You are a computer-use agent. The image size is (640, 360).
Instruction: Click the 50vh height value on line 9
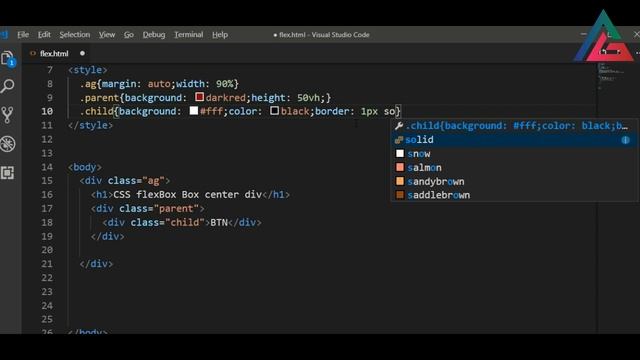coord(308,98)
